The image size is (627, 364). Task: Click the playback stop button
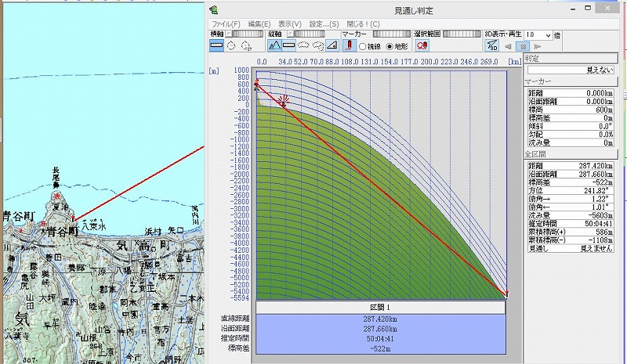523,46
